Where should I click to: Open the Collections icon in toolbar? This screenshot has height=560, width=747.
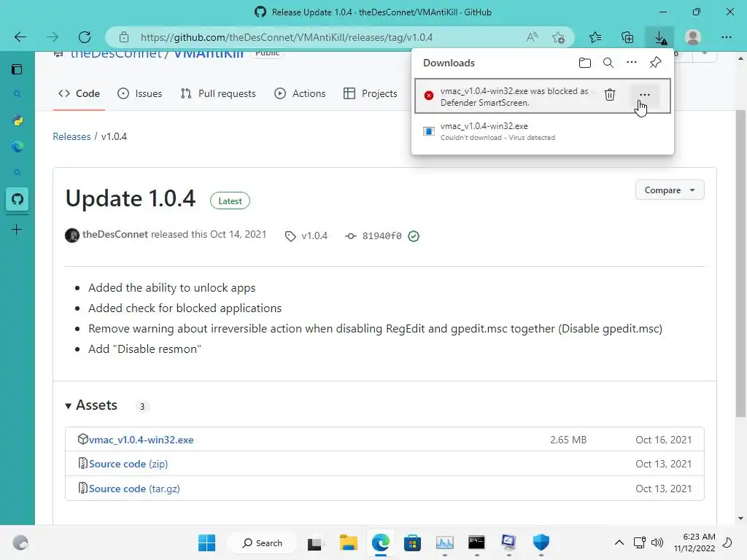click(627, 37)
